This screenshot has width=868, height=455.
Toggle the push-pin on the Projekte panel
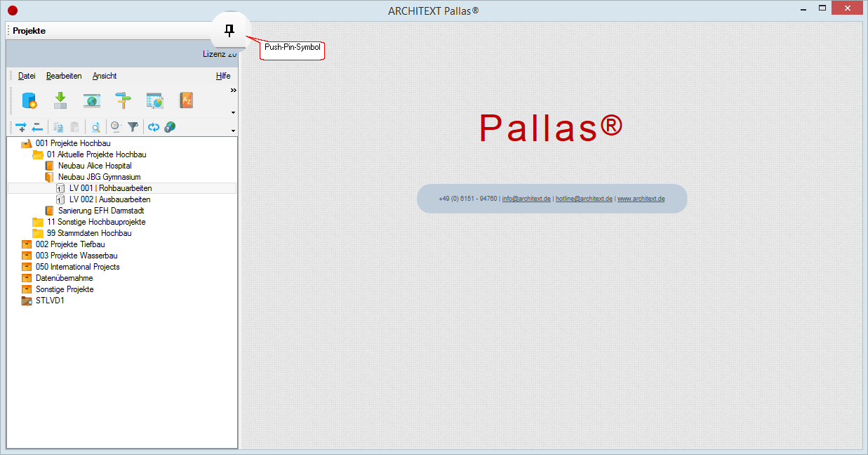coord(229,30)
